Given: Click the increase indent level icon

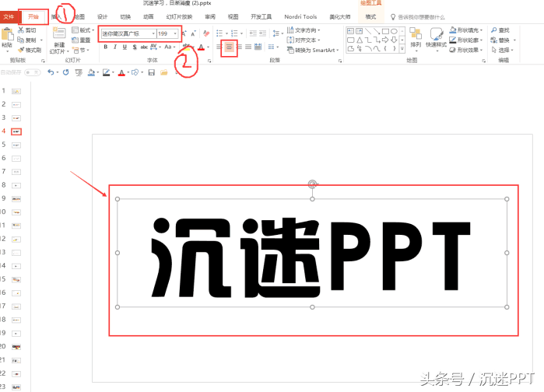Looking at the screenshot, I should (x=262, y=33).
